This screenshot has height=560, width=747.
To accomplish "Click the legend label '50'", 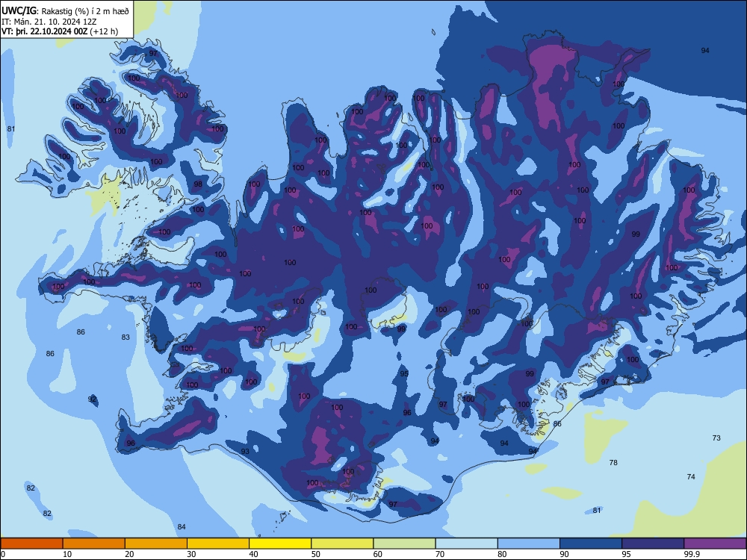I will [315, 554].
